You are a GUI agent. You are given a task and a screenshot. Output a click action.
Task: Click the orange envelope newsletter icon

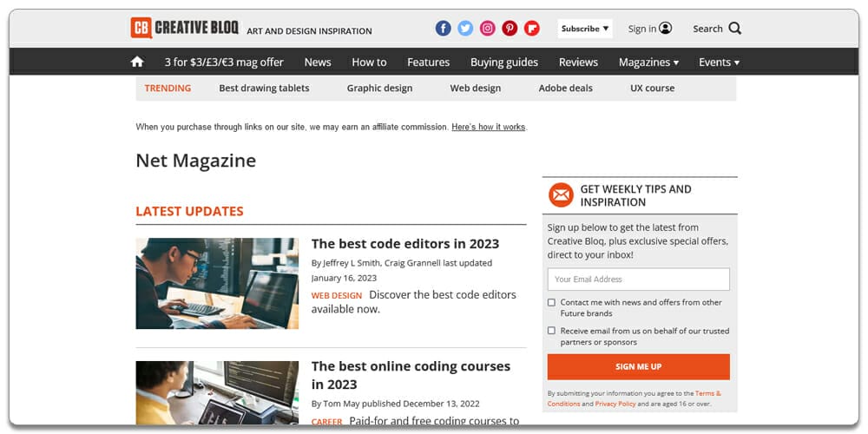(x=561, y=194)
